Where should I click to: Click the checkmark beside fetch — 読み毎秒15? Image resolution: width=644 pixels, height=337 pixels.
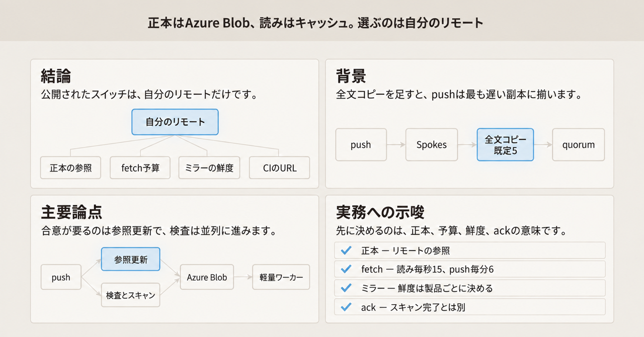point(346,269)
